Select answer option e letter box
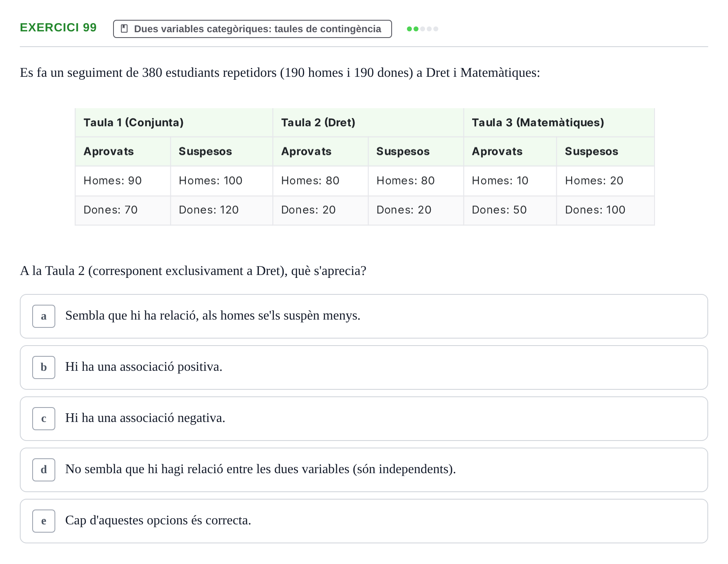Screen dimensions: 728x564 point(44,521)
